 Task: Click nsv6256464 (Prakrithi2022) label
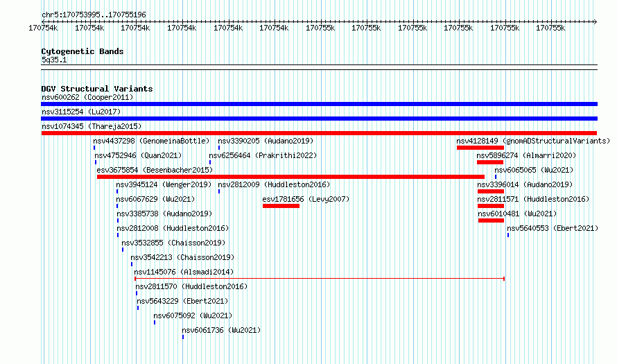tap(263, 155)
